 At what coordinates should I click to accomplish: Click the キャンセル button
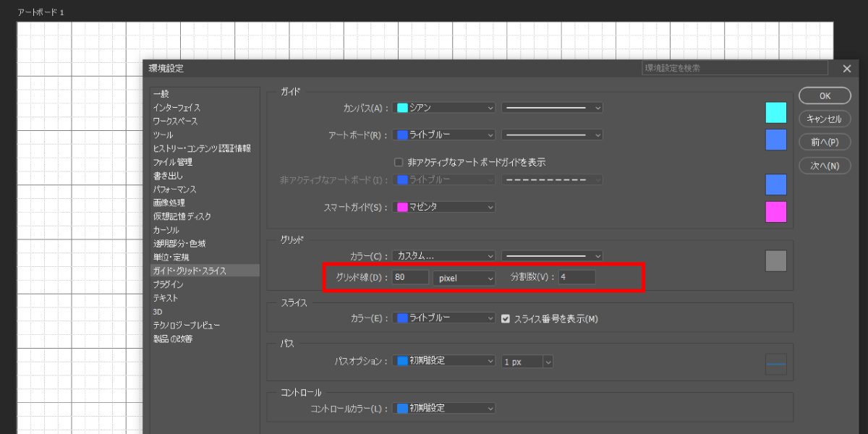point(825,119)
